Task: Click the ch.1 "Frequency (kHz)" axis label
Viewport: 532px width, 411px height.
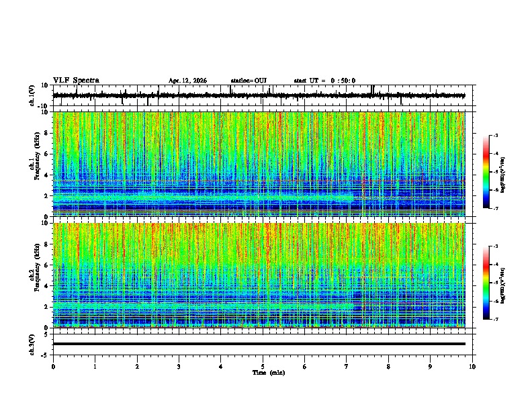Action: tap(37, 156)
